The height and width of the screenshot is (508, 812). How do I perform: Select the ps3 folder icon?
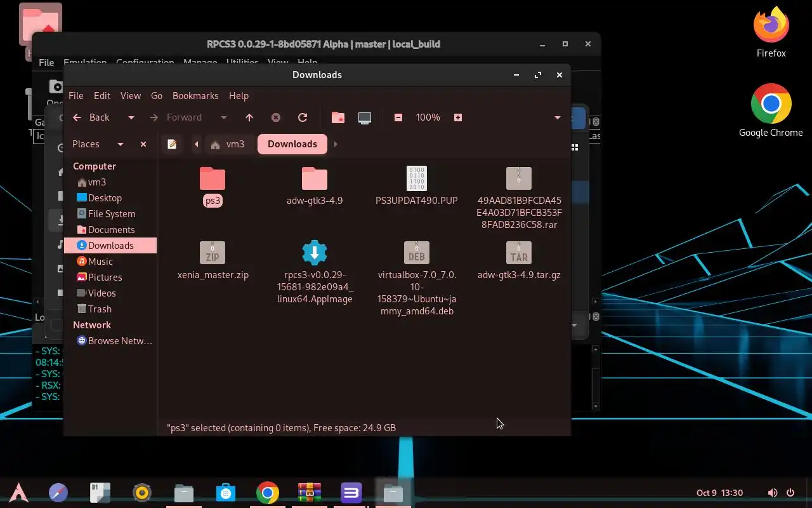click(213, 179)
